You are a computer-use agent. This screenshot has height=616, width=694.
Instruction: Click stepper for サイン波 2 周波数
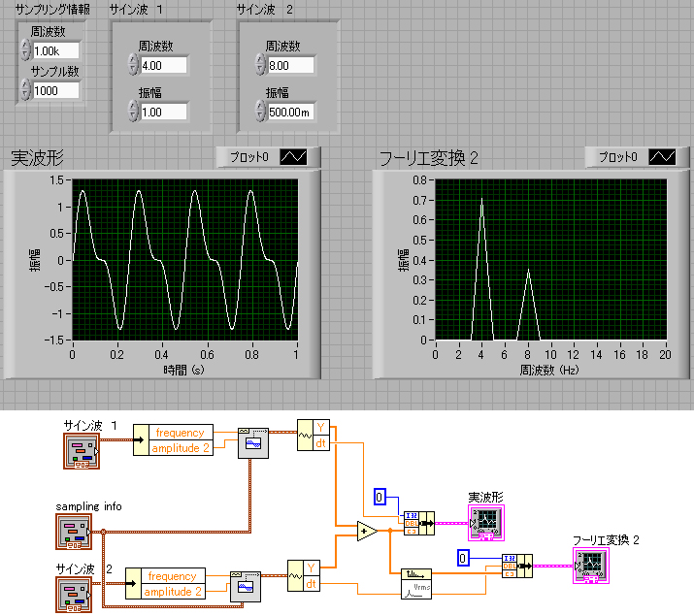tap(260, 65)
